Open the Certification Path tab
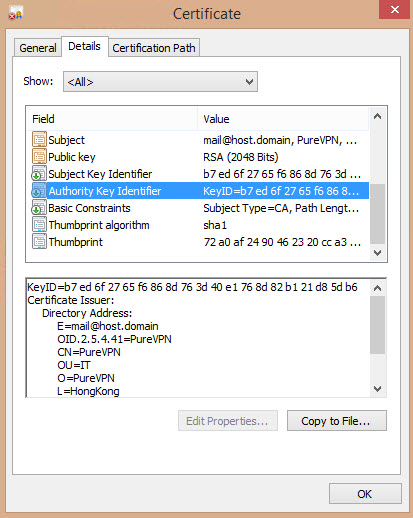This screenshot has height=518, width=413. click(x=154, y=48)
